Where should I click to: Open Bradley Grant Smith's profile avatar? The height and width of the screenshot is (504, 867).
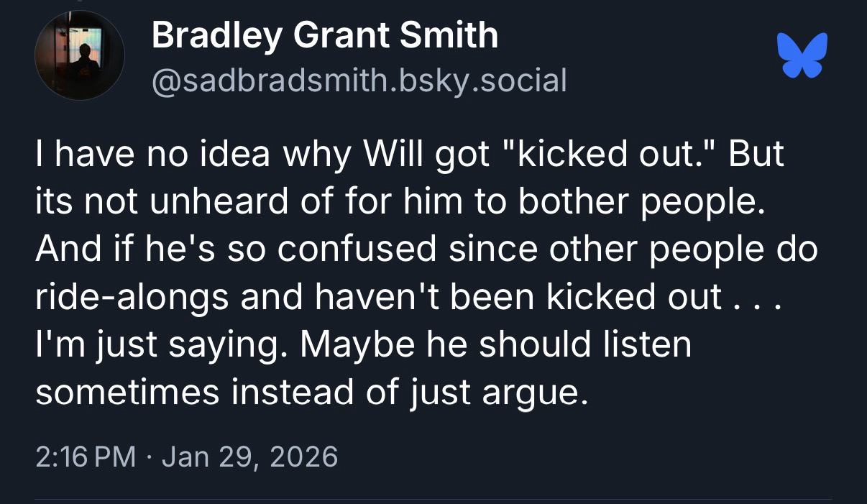click(x=80, y=55)
